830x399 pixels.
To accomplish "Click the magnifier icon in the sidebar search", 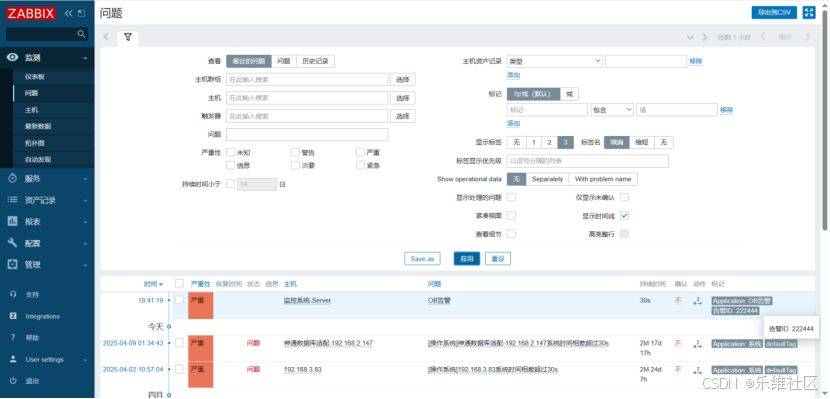I will pyautogui.click(x=81, y=34).
